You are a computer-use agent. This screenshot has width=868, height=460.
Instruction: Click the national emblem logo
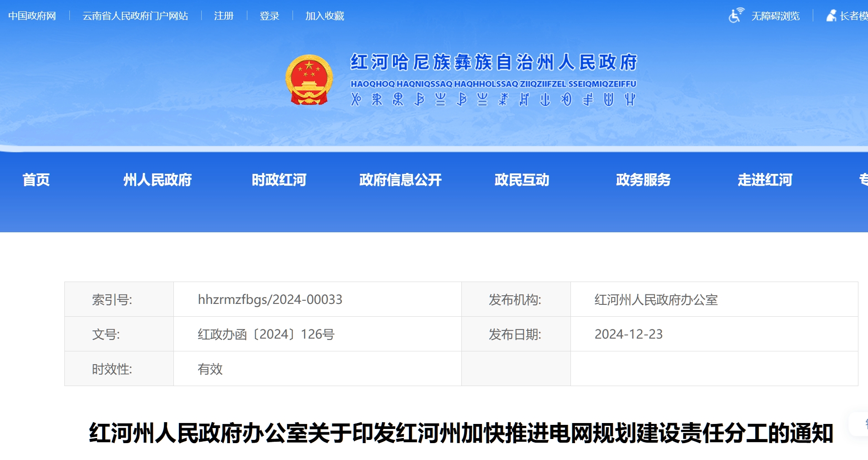(x=309, y=80)
